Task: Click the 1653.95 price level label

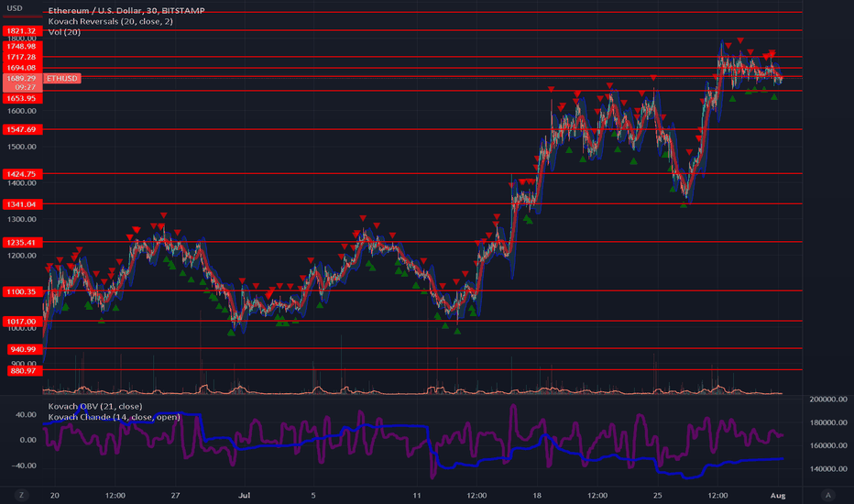Action: (22, 98)
